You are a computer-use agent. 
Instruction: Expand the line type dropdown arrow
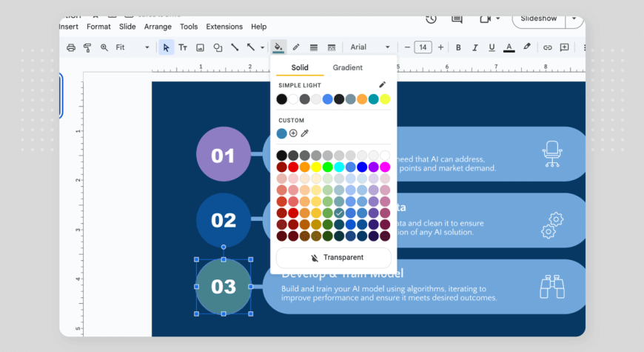point(263,47)
